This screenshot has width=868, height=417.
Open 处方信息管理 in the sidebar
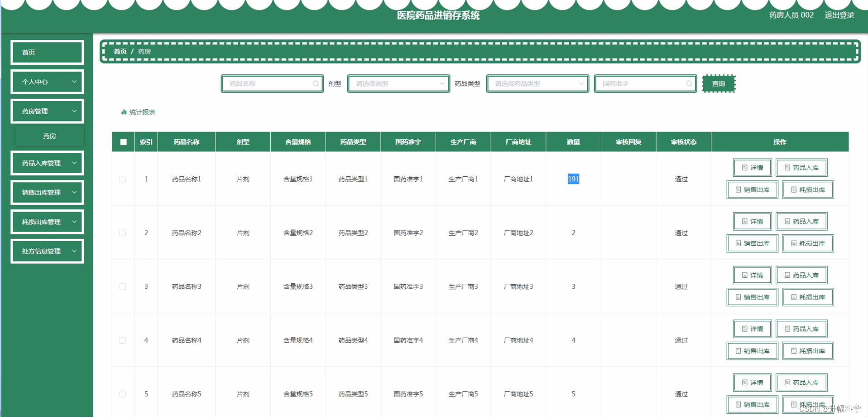[47, 251]
